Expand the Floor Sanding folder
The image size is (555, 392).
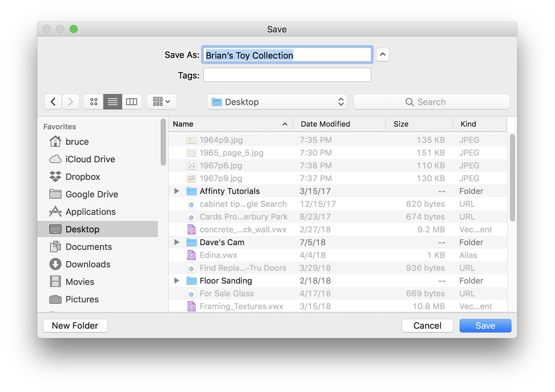[x=176, y=280]
